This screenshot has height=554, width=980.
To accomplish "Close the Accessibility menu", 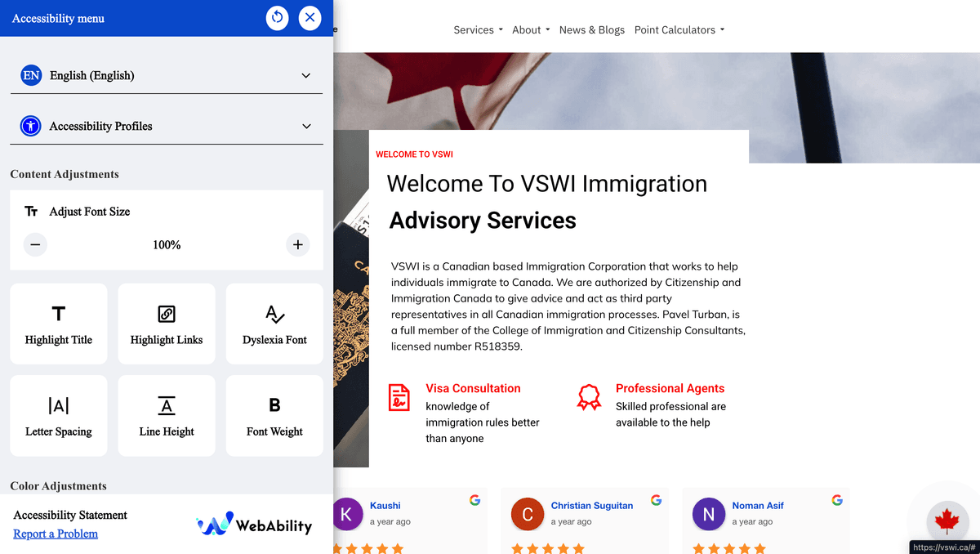I will 310,17.
